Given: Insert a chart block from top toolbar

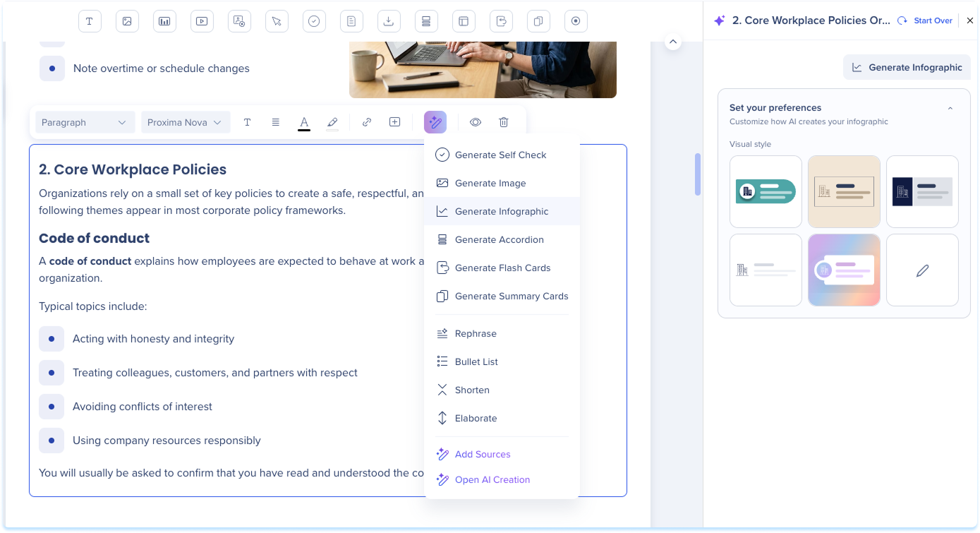Looking at the screenshot, I should (164, 21).
